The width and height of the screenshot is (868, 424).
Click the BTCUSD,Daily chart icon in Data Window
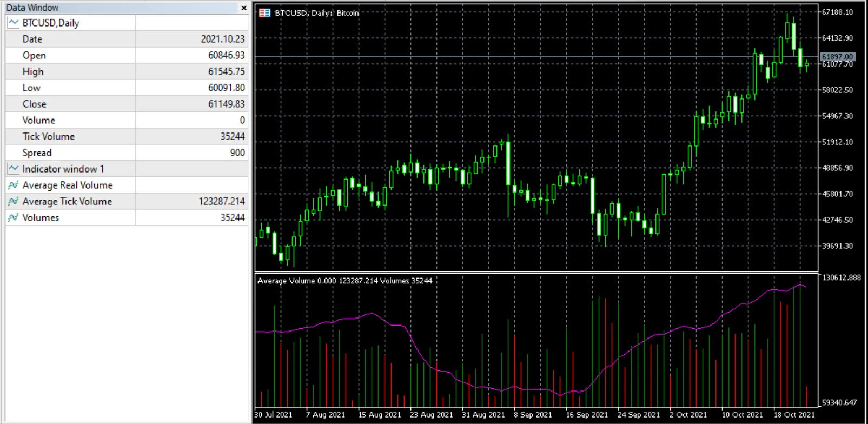tap(14, 23)
